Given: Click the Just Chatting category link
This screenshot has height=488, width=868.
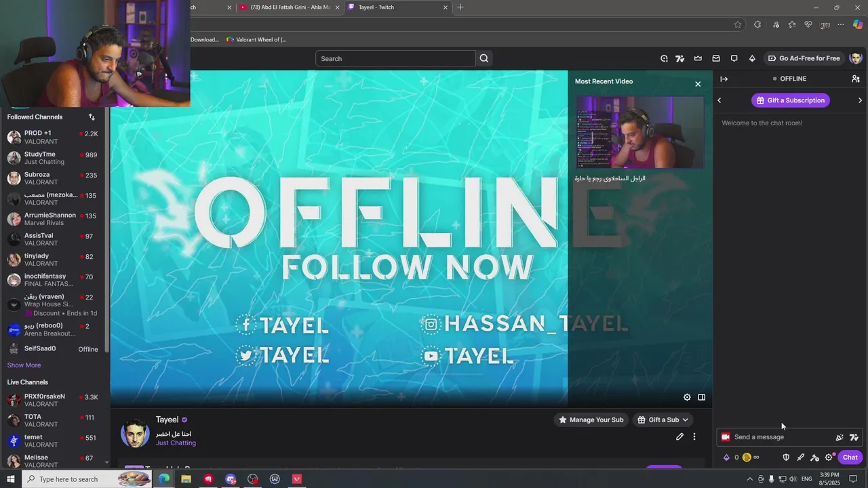Looking at the screenshot, I should point(176,443).
